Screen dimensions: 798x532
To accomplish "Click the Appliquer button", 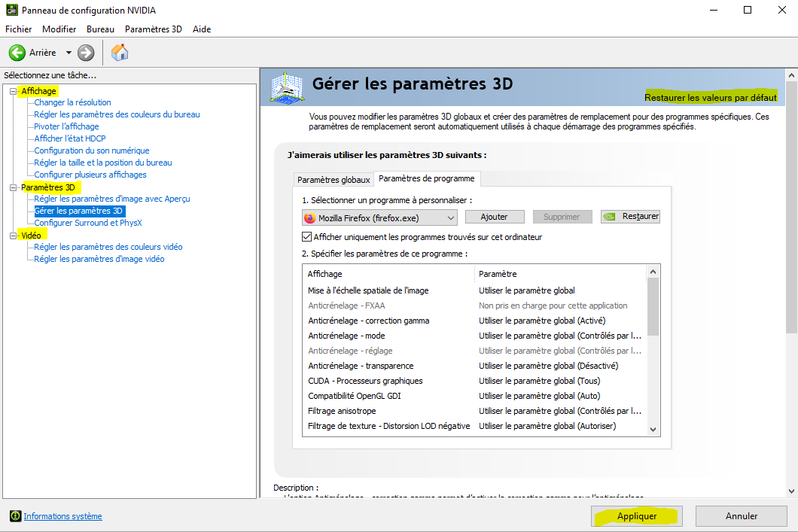I will (x=637, y=516).
